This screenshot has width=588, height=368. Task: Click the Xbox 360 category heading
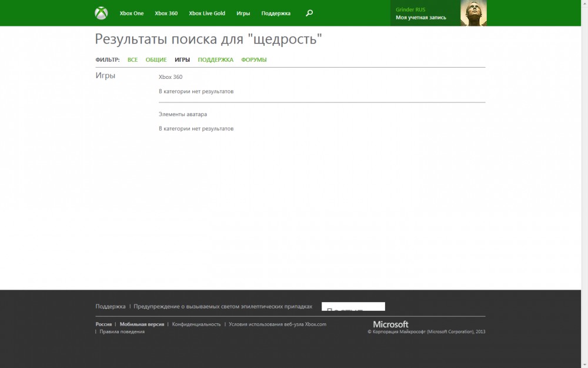(x=171, y=77)
